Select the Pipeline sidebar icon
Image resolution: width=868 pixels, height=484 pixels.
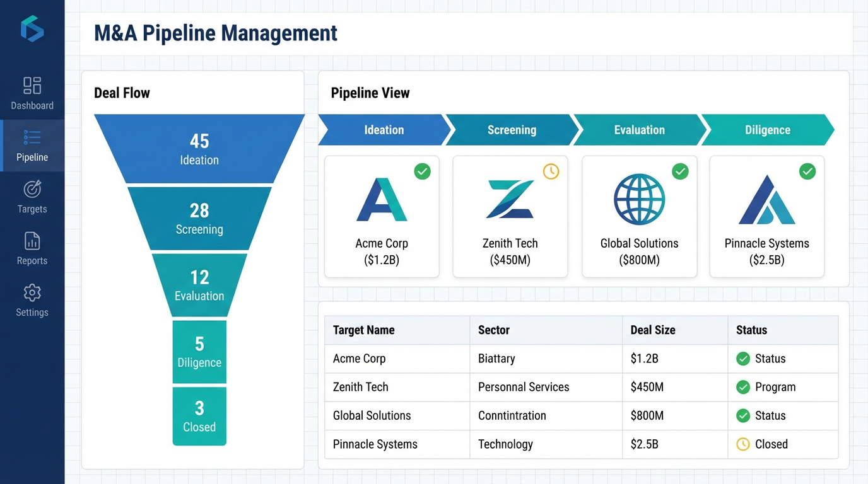[32, 146]
